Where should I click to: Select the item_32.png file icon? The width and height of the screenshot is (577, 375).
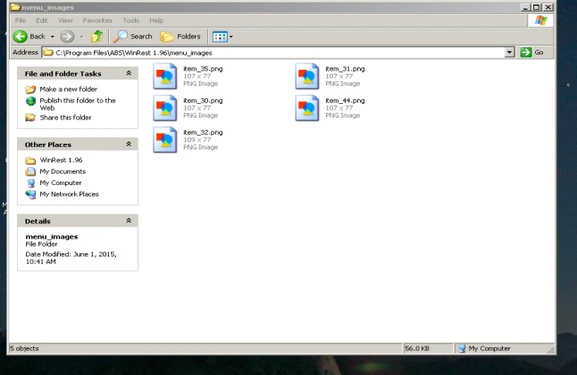165,139
